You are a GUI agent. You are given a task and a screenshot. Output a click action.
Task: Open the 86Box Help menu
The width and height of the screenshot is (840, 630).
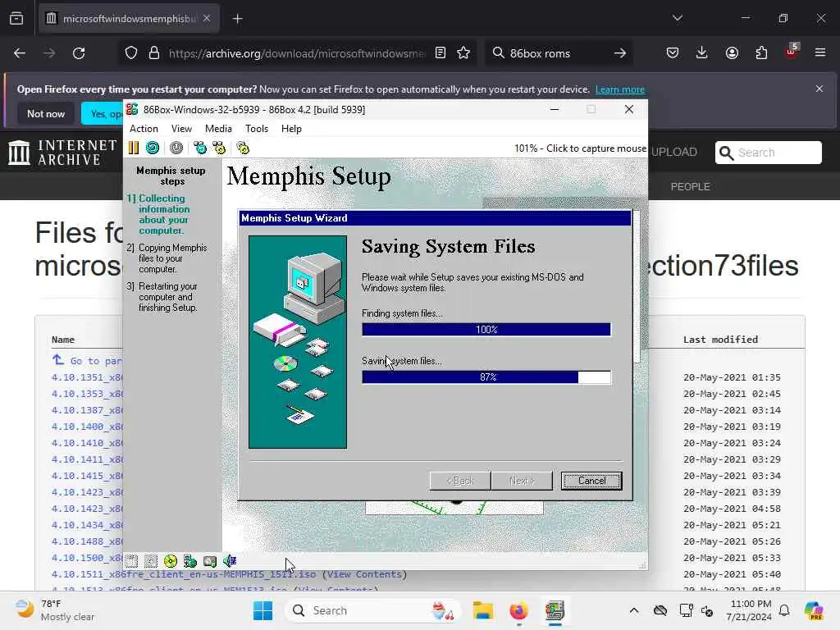pyautogui.click(x=291, y=129)
